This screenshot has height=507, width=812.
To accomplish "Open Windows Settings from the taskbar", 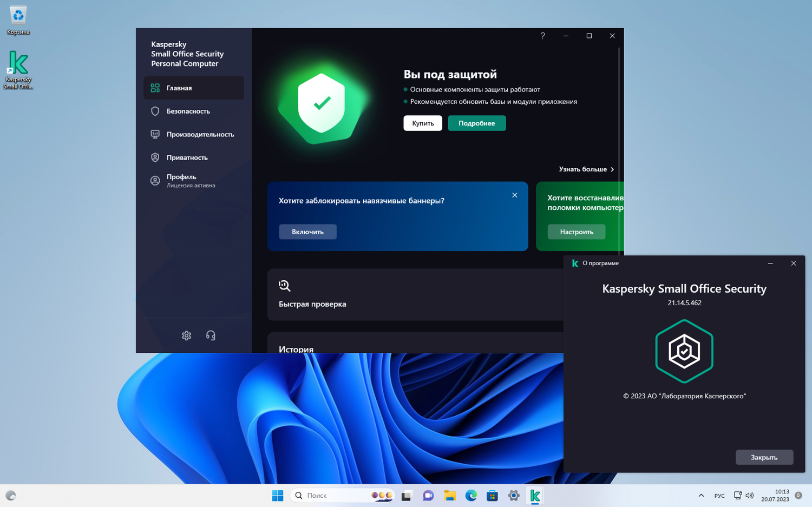I will pos(514,496).
